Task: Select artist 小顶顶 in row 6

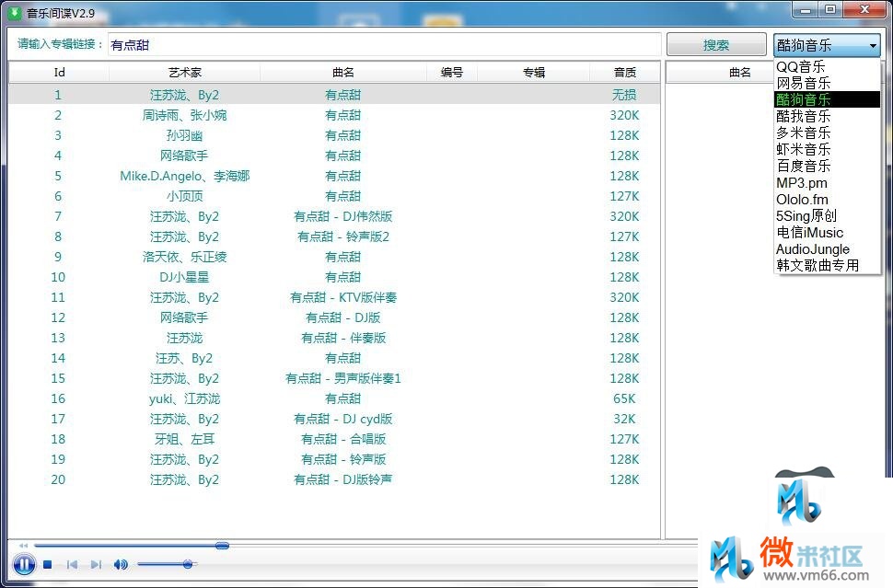Action: tap(184, 196)
